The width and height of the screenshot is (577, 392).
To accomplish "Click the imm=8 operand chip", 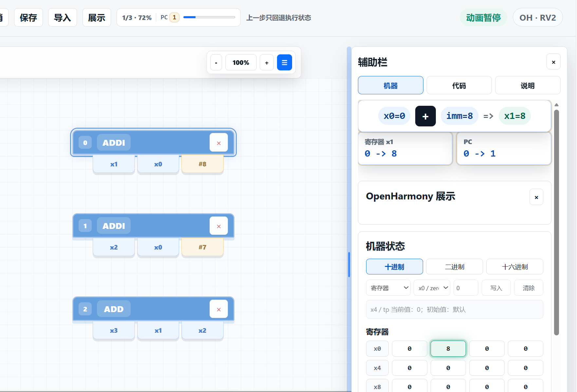I will coord(459,116).
